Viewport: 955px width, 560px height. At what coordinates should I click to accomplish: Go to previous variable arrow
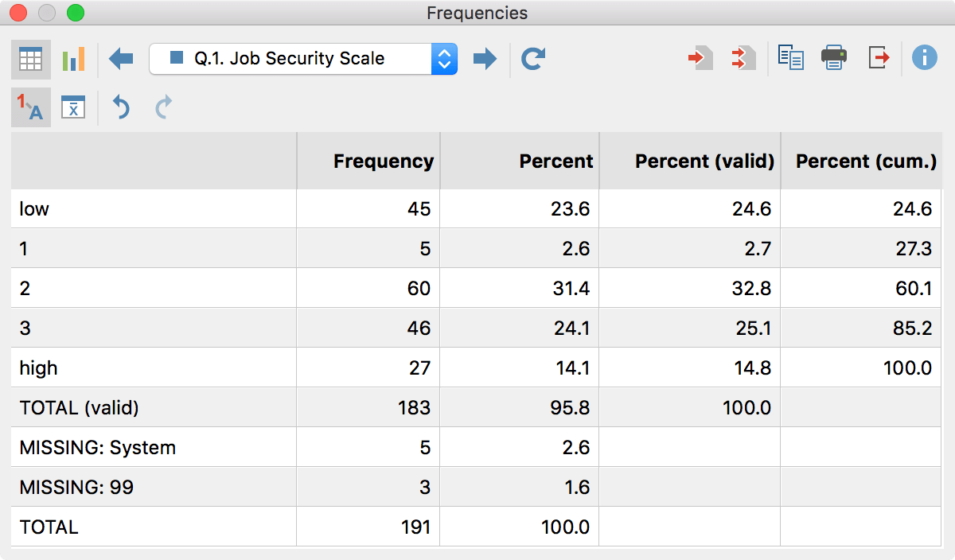pyautogui.click(x=121, y=59)
